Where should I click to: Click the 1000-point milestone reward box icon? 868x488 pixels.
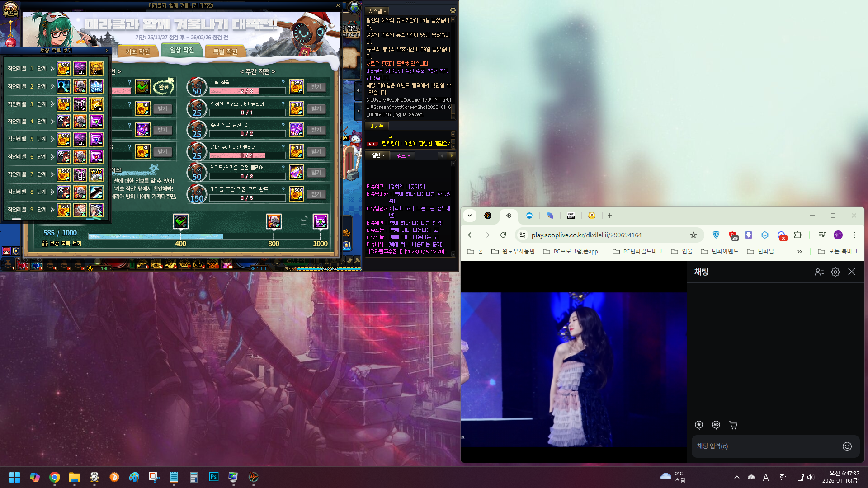pos(321,221)
